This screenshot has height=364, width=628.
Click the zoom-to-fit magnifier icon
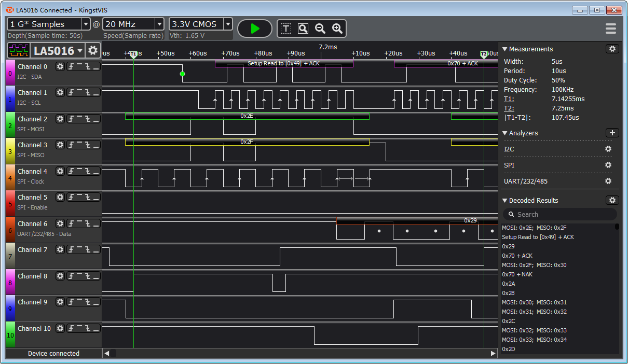[x=303, y=29]
